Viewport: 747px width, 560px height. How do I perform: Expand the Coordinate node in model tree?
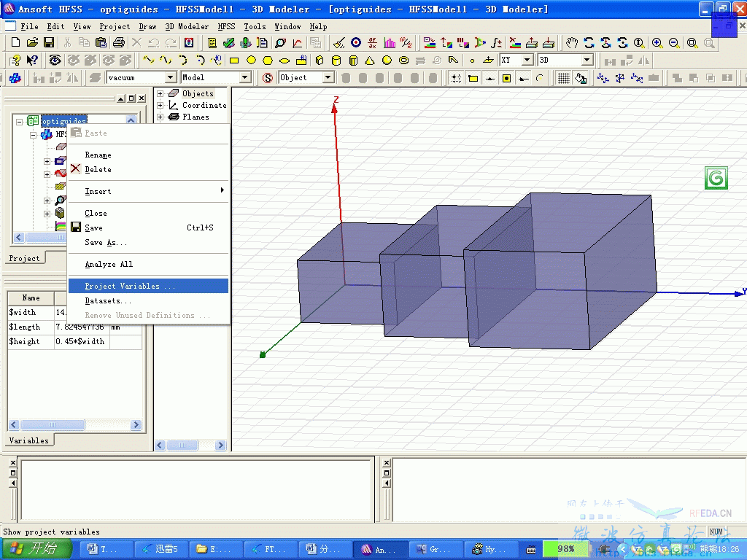pos(160,105)
